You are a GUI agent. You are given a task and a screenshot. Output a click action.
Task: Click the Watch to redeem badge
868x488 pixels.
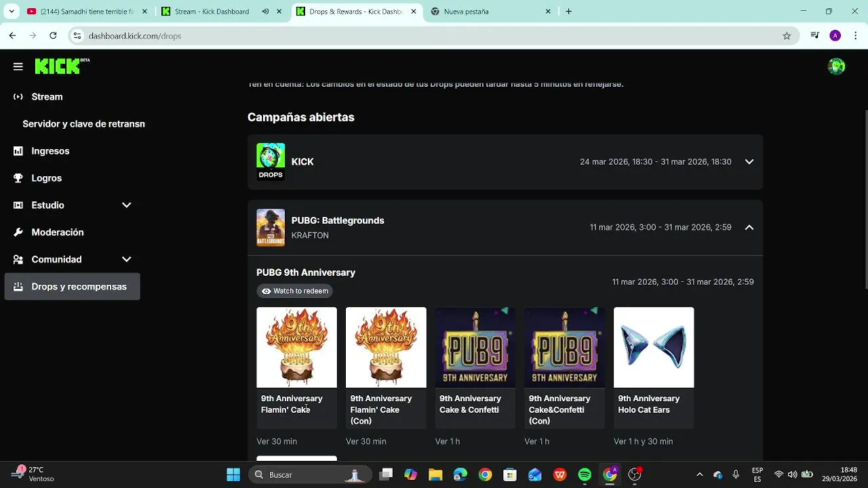click(295, 291)
